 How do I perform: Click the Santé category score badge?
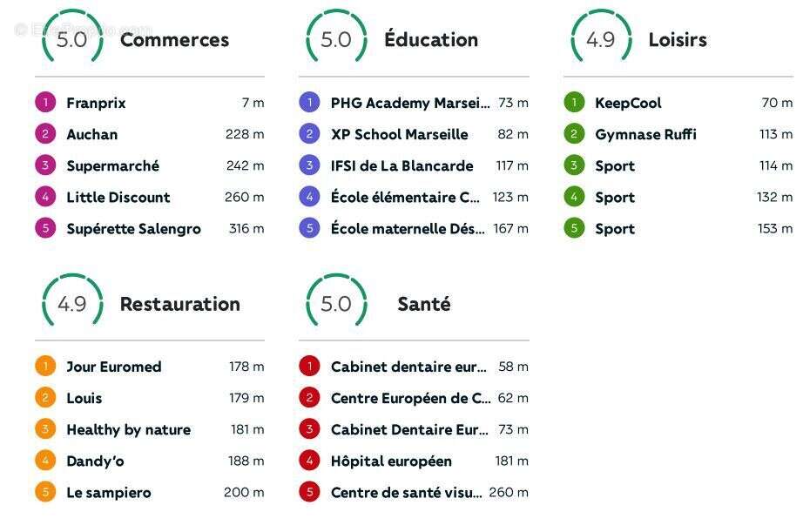click(334, 304)
